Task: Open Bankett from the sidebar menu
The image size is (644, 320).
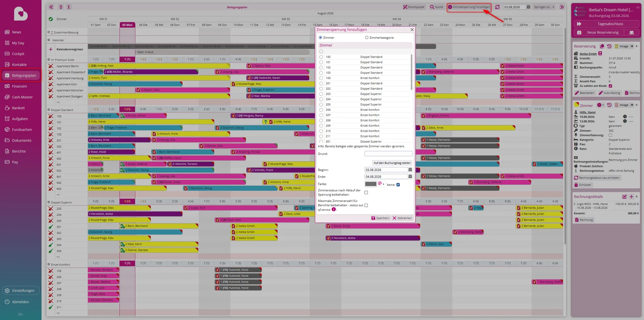Action: tap(18, 108)
